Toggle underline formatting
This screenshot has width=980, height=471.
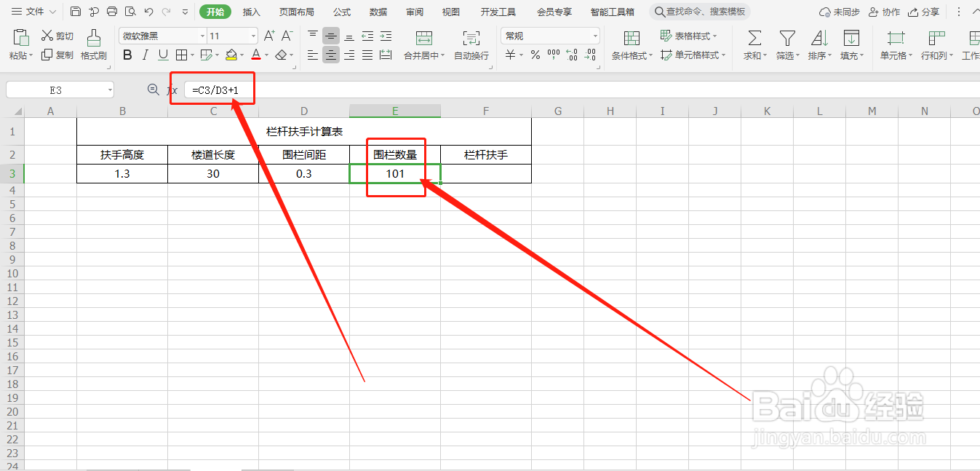(163, 55)
